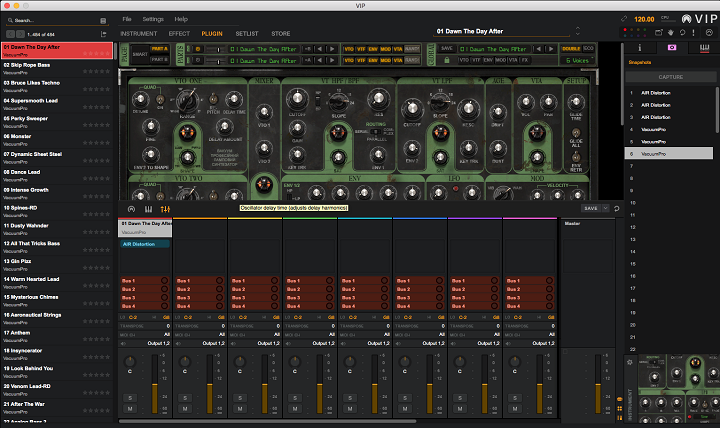Open the Settings menu
Image resolution: width=720 pixels, height=428 pixels.
click(x=153, y=19)
